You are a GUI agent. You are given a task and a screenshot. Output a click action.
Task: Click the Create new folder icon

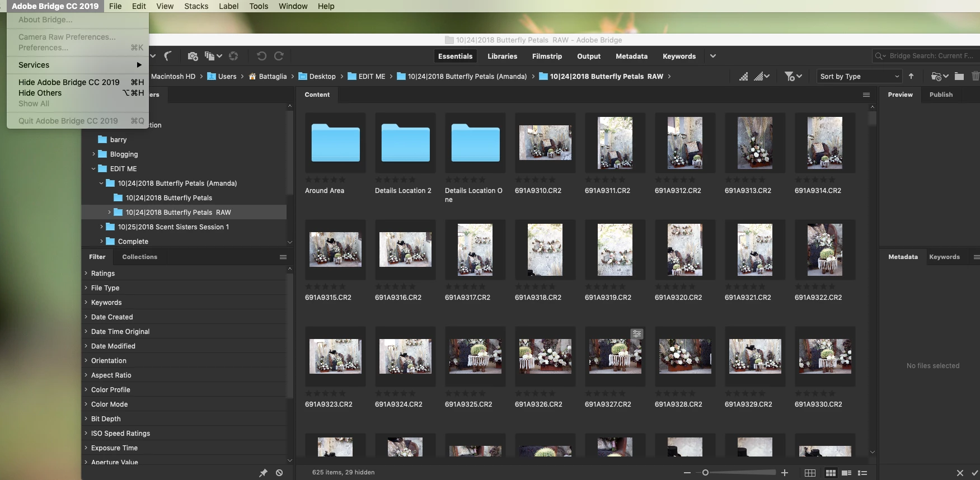coord(959,76)
